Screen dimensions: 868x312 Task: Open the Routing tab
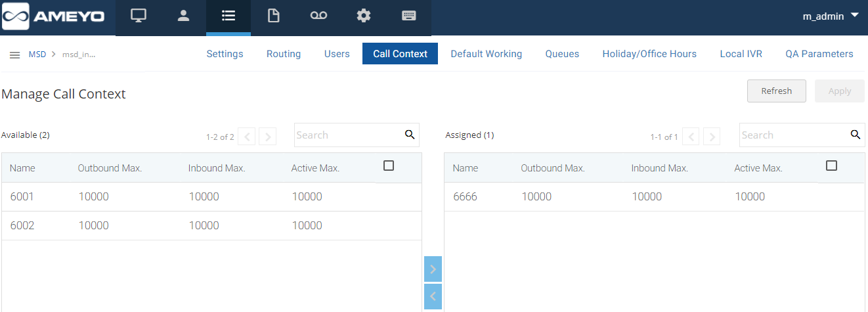(x=284, y=54)
